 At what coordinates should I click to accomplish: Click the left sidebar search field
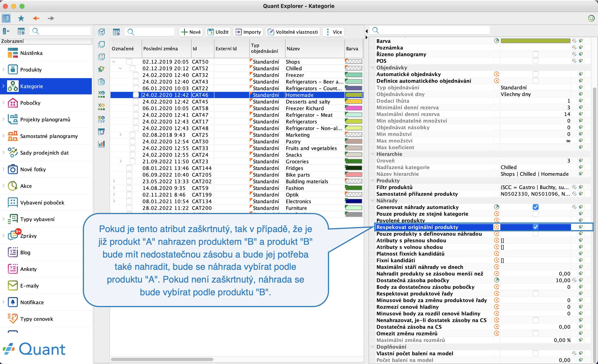click(x=60, y=31)
